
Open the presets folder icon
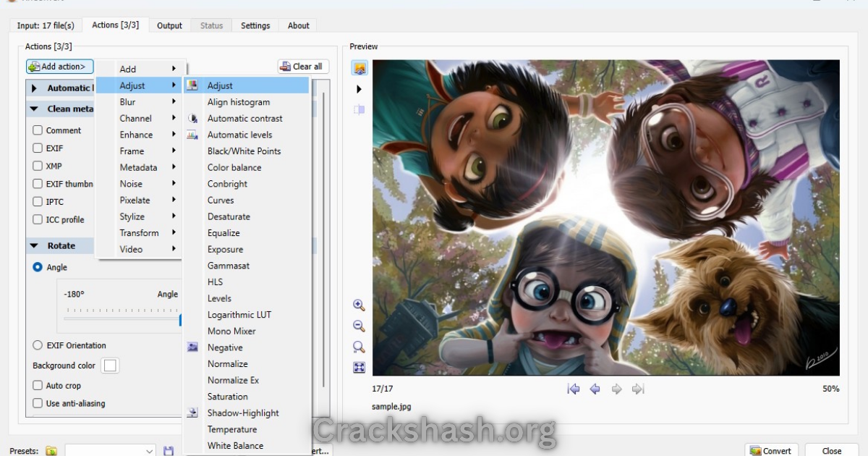click(51, 451)
